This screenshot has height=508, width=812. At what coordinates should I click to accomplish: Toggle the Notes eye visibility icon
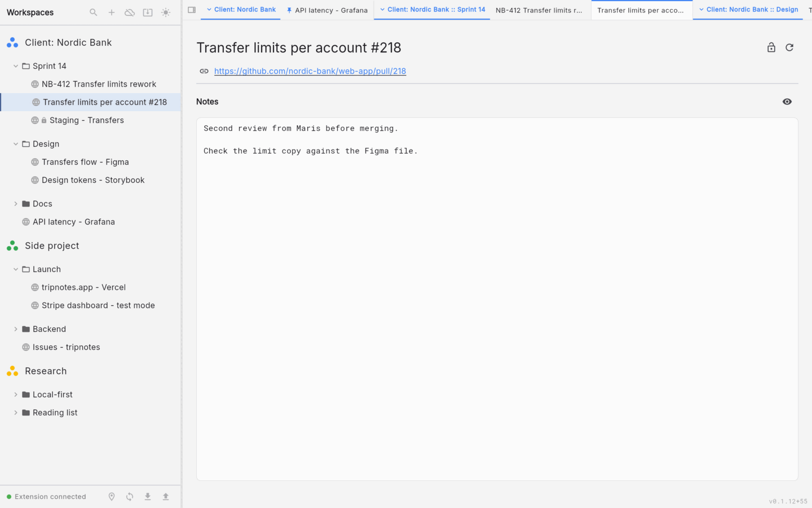point(787,102)
